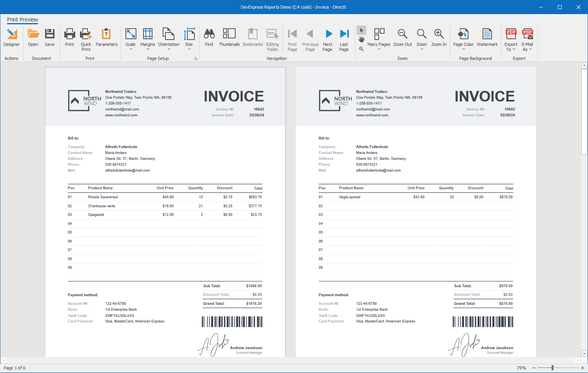Click the zoom slider in status bar
This screenshot has width=588, height=373.
pos(552,368)
